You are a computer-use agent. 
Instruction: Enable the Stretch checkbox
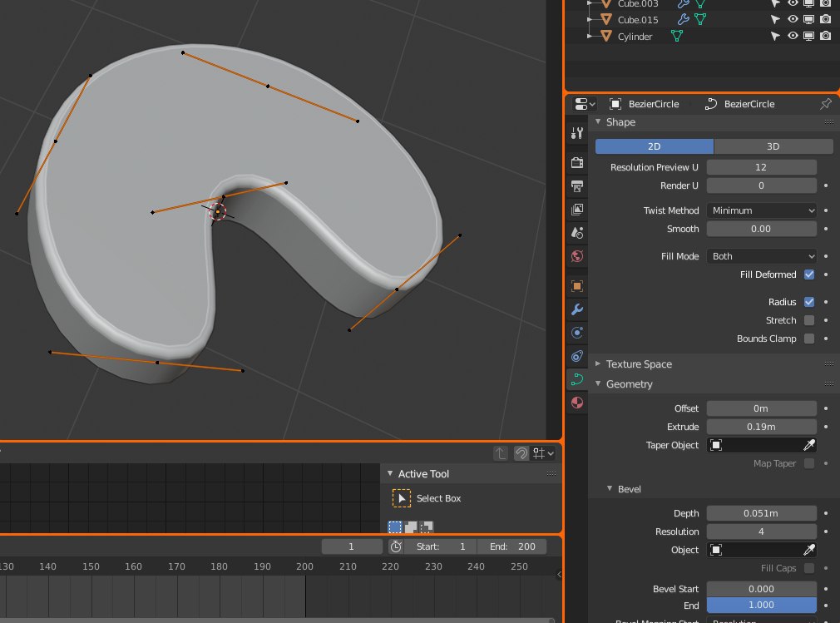pos(809,319)
